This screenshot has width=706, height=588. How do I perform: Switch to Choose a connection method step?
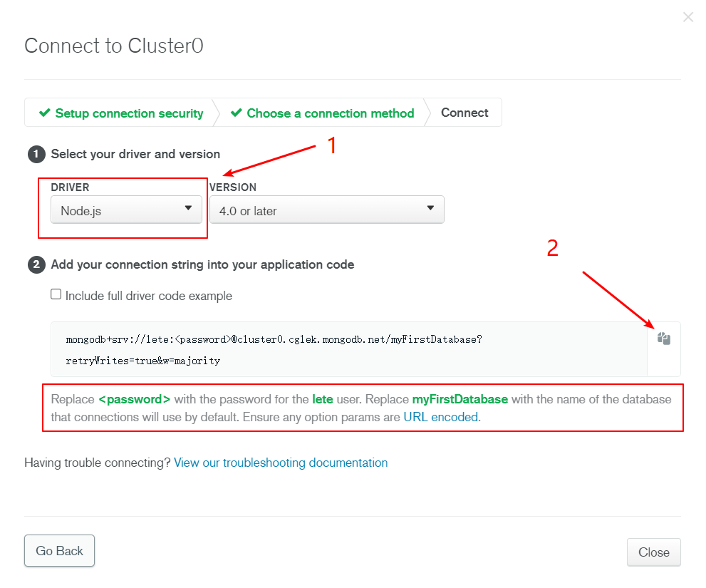330,113
